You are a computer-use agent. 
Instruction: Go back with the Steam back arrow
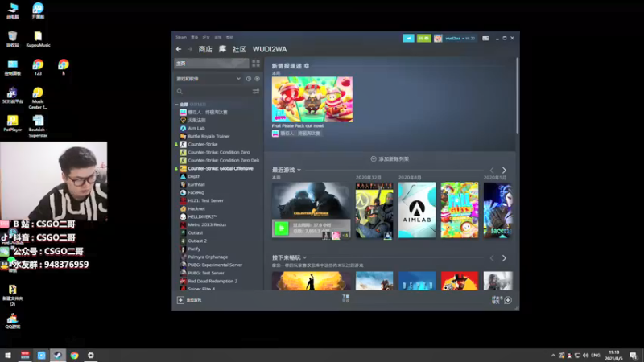(x=179, y=49)
